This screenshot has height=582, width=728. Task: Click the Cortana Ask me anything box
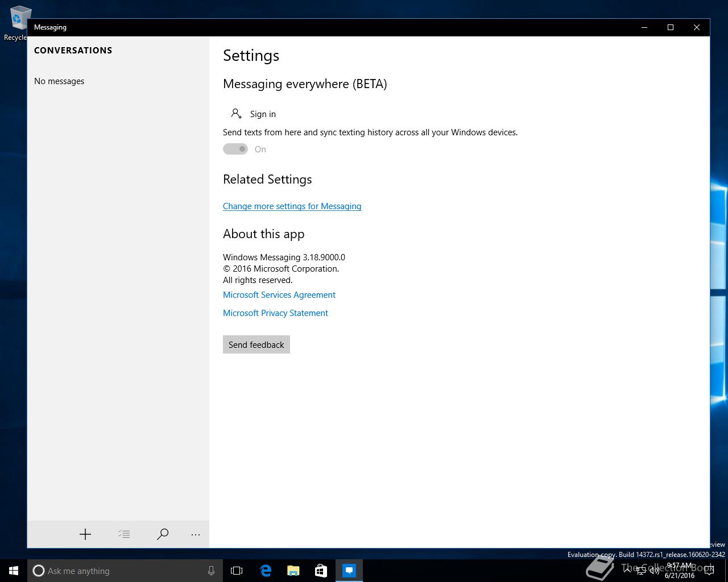pyautogui.click(x=125, y=571)
